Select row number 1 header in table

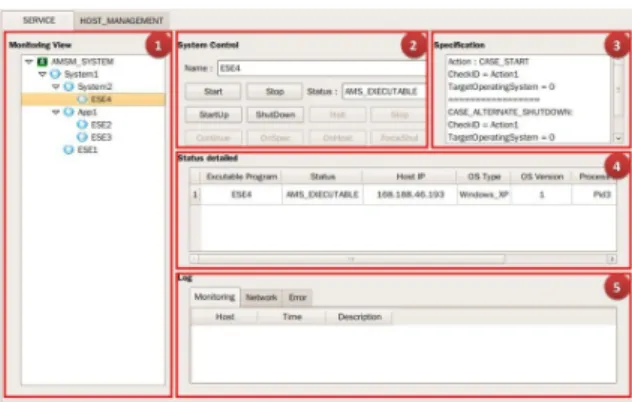(195, 194)
